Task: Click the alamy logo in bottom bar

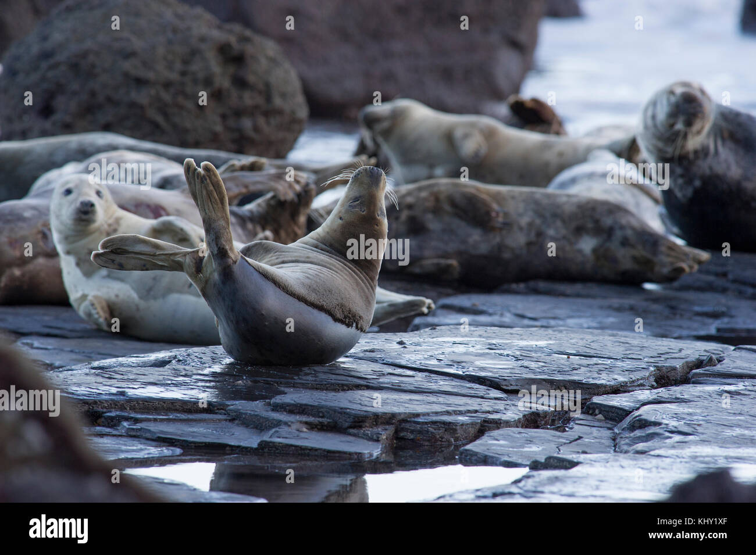Action: tap(59, 529)
